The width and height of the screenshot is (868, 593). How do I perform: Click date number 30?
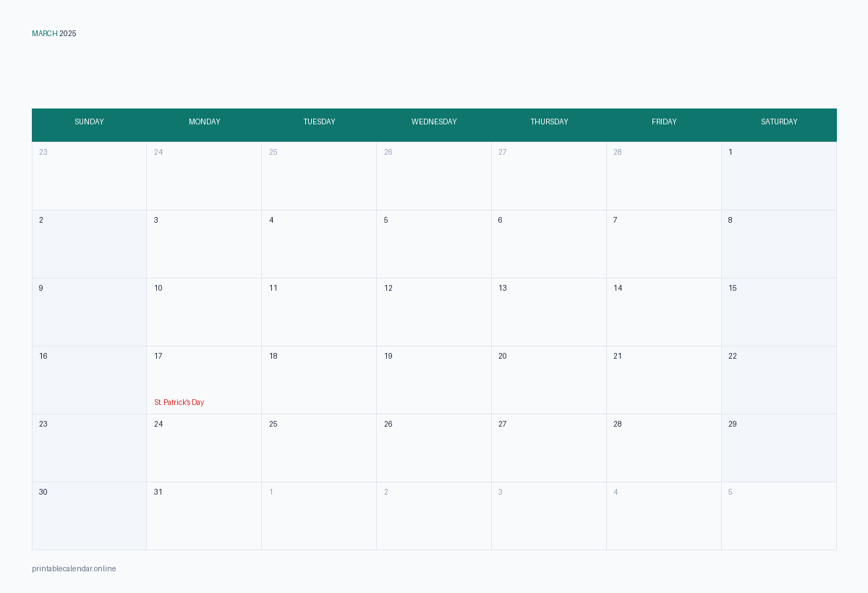tap(43, 492)
